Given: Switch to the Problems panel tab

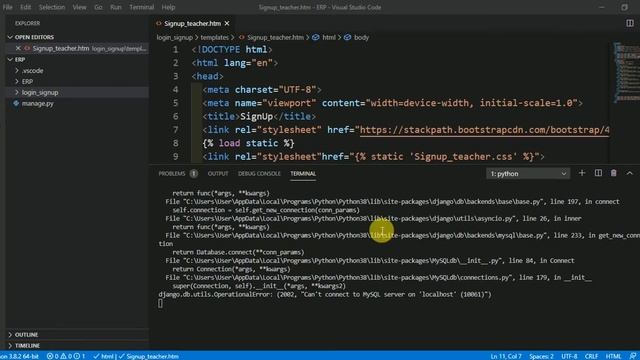Looking at the screenshot, I should click(172, 174).
